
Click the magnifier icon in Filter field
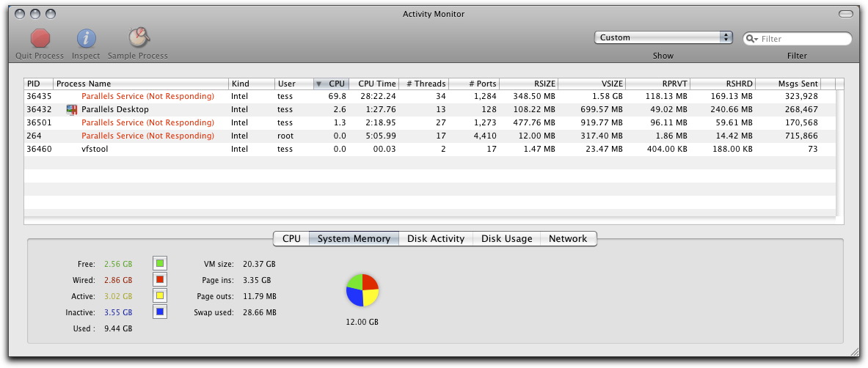[x=752, y=39]
